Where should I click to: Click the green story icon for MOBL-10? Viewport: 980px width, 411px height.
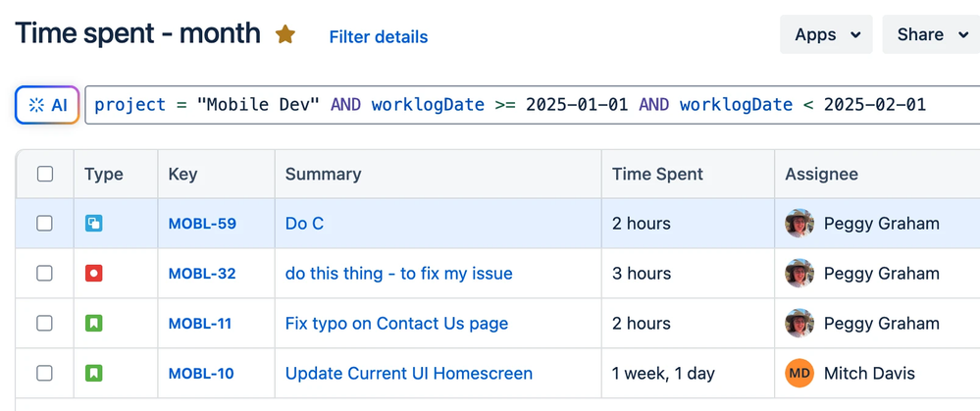click(94, 373)
